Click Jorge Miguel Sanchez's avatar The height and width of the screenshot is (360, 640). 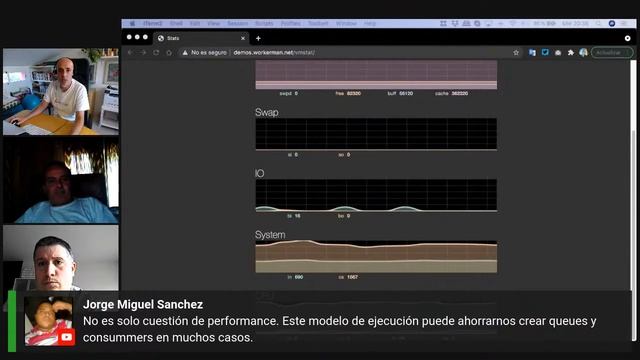pos(49,321)
